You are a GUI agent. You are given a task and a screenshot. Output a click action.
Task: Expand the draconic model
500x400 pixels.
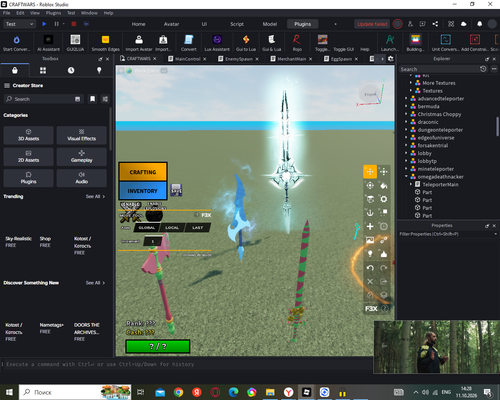(406, 122)
